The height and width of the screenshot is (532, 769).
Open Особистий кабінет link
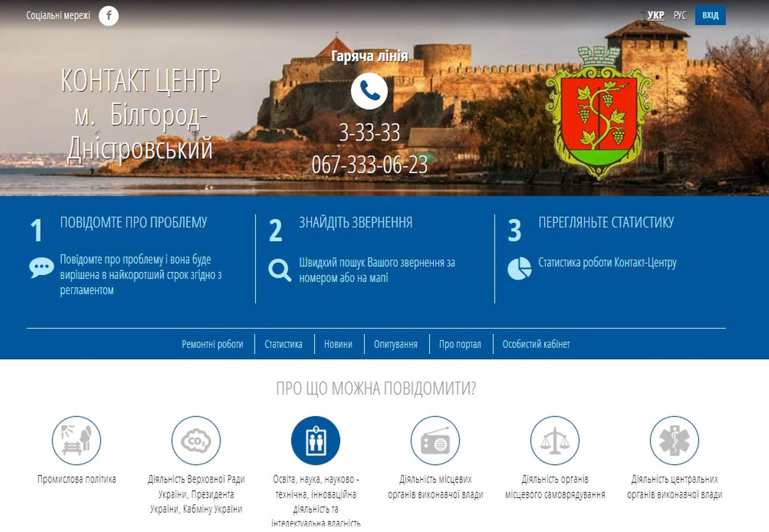point(536,344)
